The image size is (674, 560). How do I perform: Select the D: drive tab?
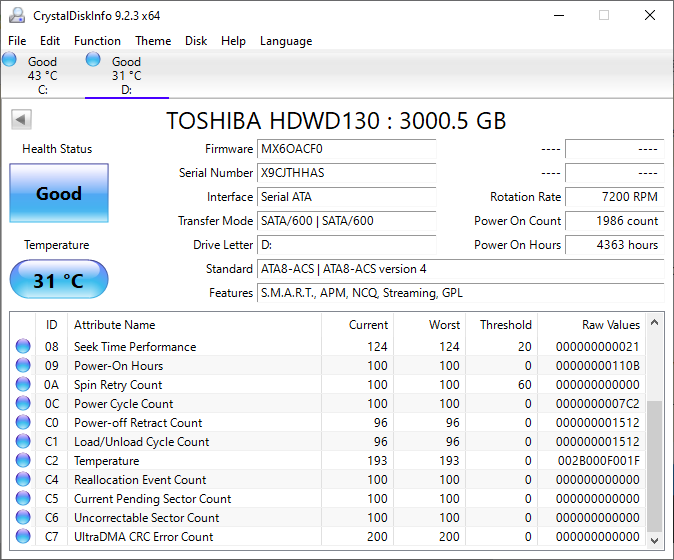point(127,74)
